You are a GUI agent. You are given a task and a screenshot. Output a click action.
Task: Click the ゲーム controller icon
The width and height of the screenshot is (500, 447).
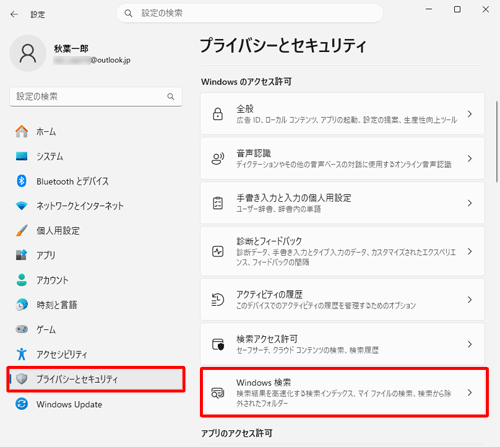click(x=22, y=329)
